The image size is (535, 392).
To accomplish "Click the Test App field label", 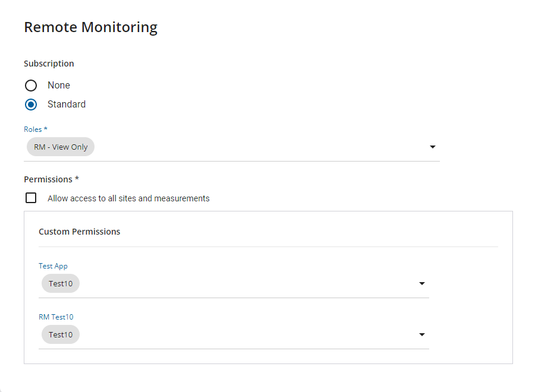I will [x=53, y=266].
